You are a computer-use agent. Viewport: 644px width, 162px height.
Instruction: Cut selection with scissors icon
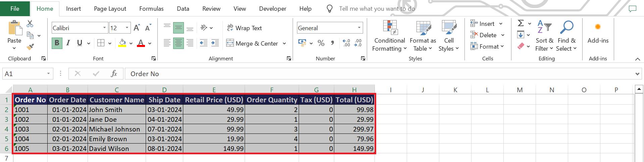30,24
